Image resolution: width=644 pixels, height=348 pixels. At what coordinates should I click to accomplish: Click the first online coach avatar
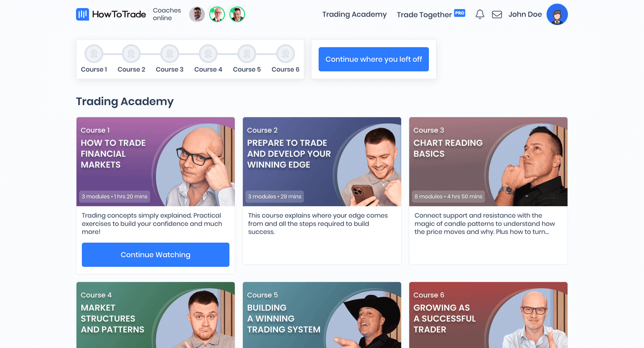[197, 14]
